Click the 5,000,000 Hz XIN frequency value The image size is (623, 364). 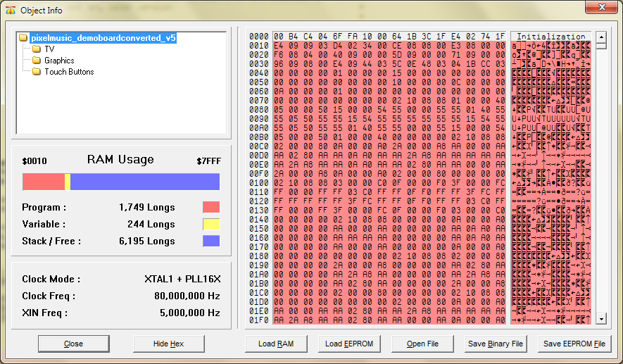[x=190, y=313]
